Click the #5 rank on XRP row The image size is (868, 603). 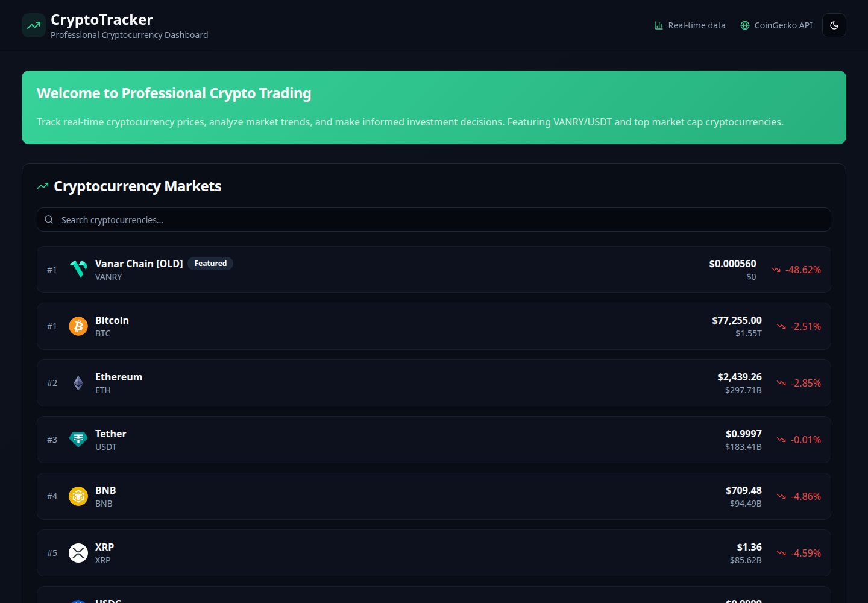[x=52, y=553]
